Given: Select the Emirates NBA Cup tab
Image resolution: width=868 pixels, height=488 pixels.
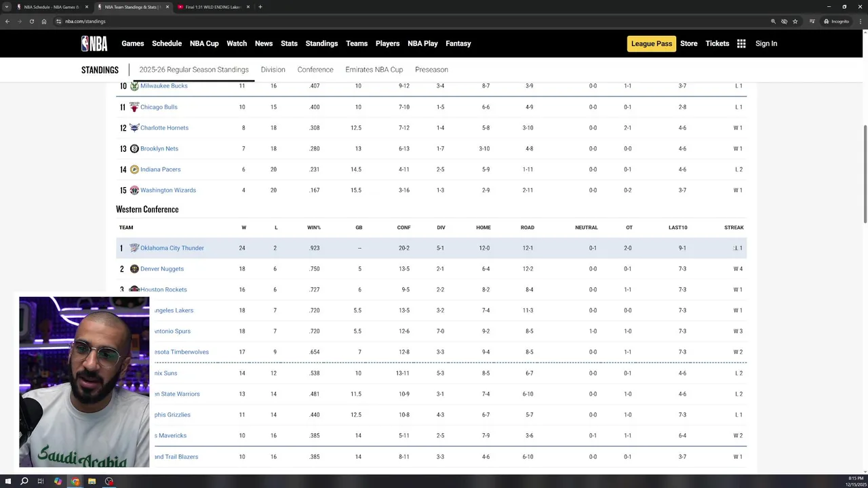Looking at the screenshot, I should click(374, 70).
